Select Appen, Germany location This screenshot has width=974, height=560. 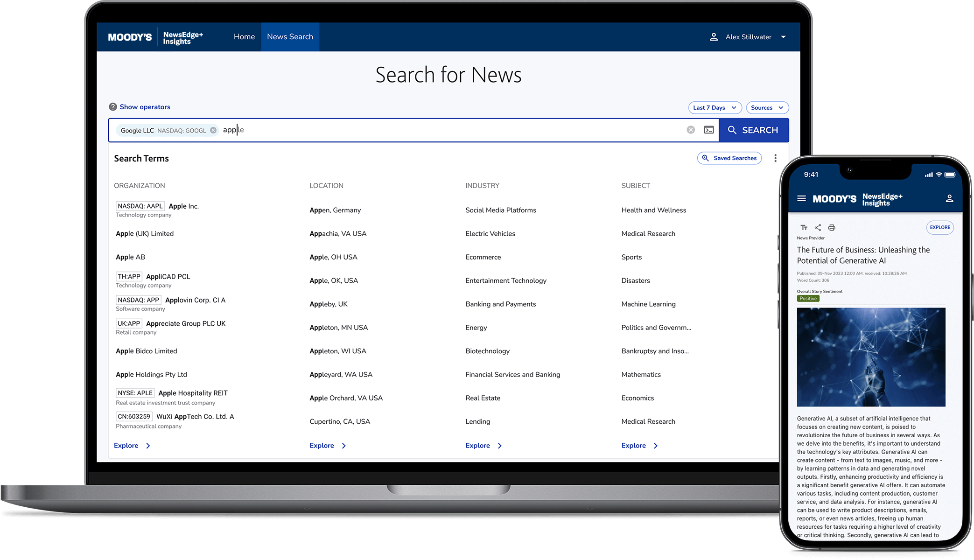pyautogui.click(x=335, y=210)
